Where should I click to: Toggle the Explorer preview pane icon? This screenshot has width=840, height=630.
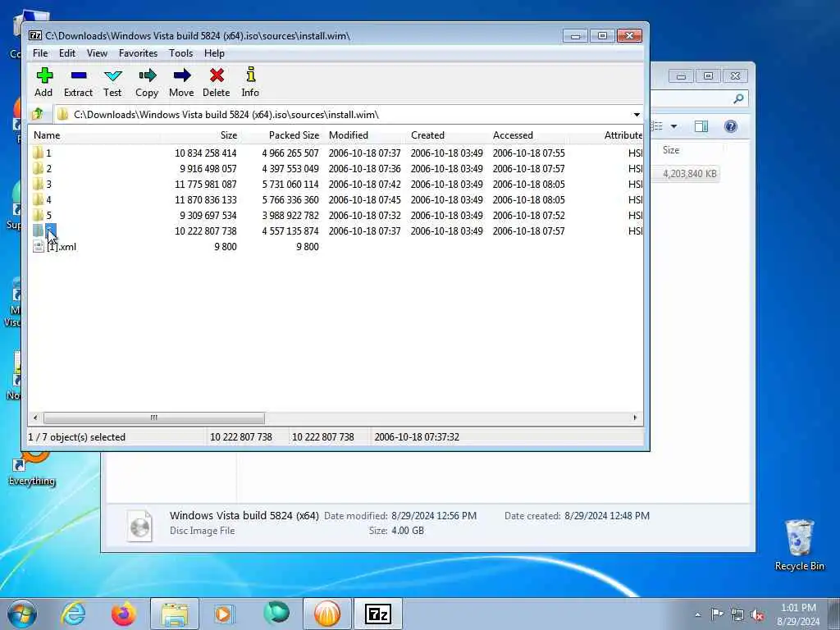point(701,126)
